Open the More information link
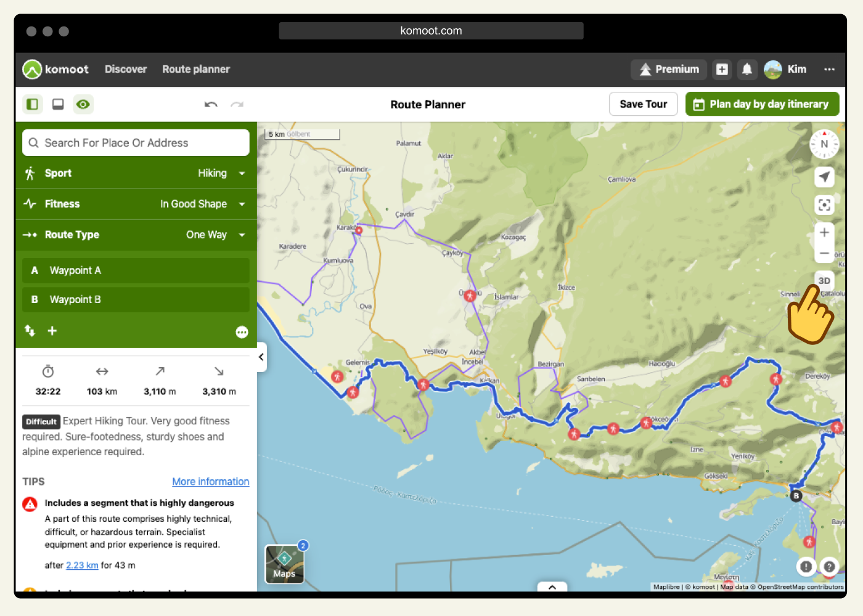The width and height of the screenshot is (863, 616). pyautogui.click(x=211, y=482)
